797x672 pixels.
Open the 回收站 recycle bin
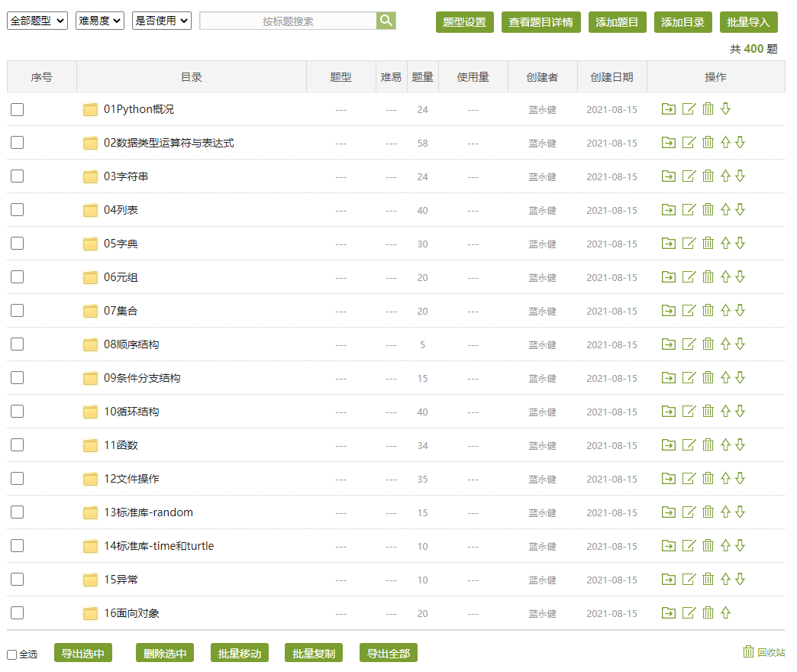[x=763, y=651]
